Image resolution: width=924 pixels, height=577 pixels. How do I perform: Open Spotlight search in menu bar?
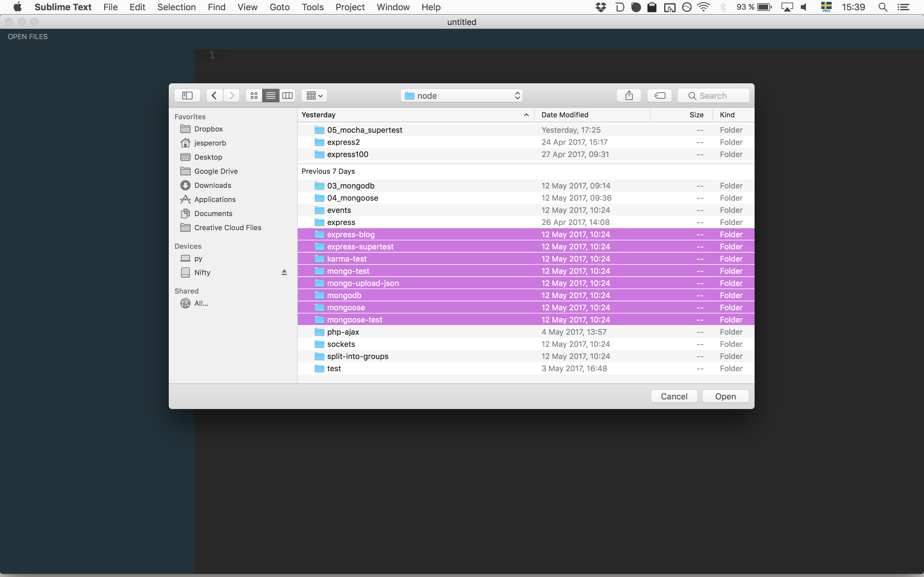coord(882,7)
